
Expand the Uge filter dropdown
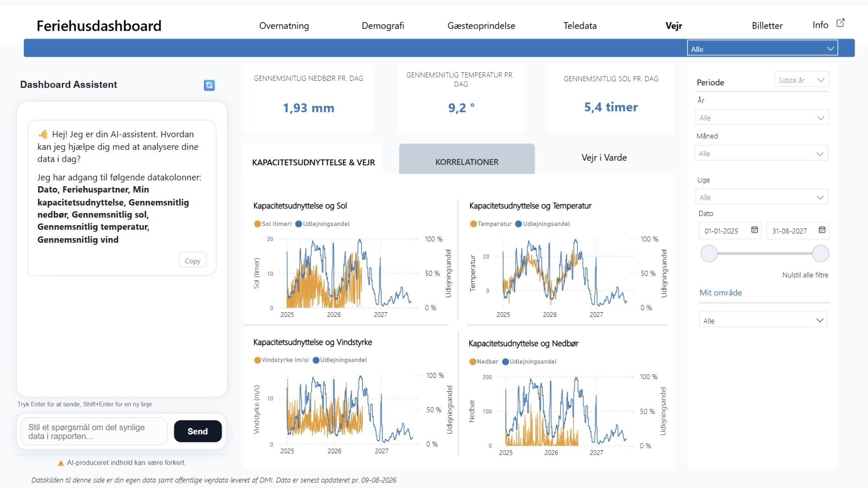[762, 197]
